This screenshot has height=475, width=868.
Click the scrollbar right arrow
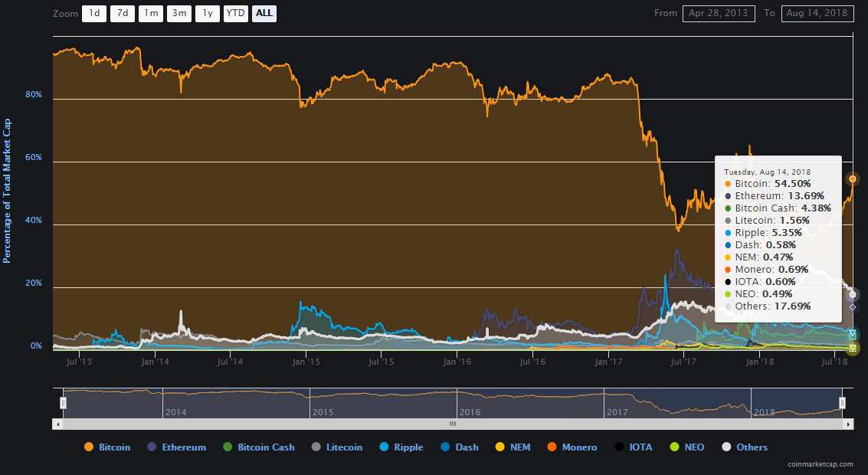848,424
